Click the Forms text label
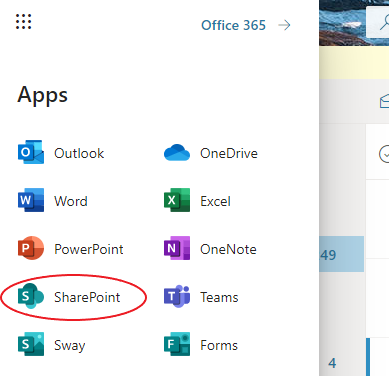Screen dimensions: 389x376 pos(219,345)
